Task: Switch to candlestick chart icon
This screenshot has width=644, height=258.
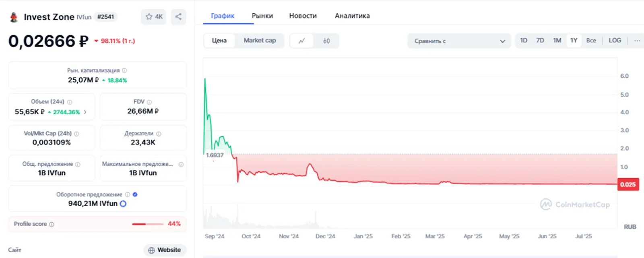Action: tap(326, 41)
